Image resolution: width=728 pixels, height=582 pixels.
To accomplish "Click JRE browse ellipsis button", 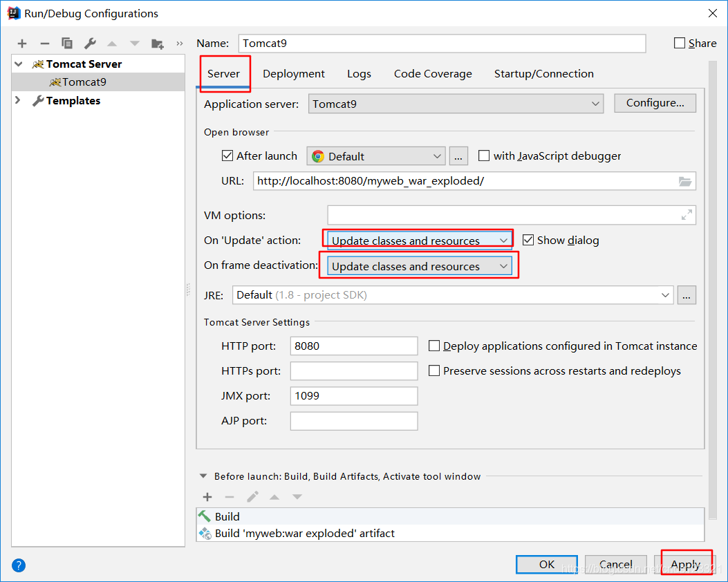I will tap(687, 295).
